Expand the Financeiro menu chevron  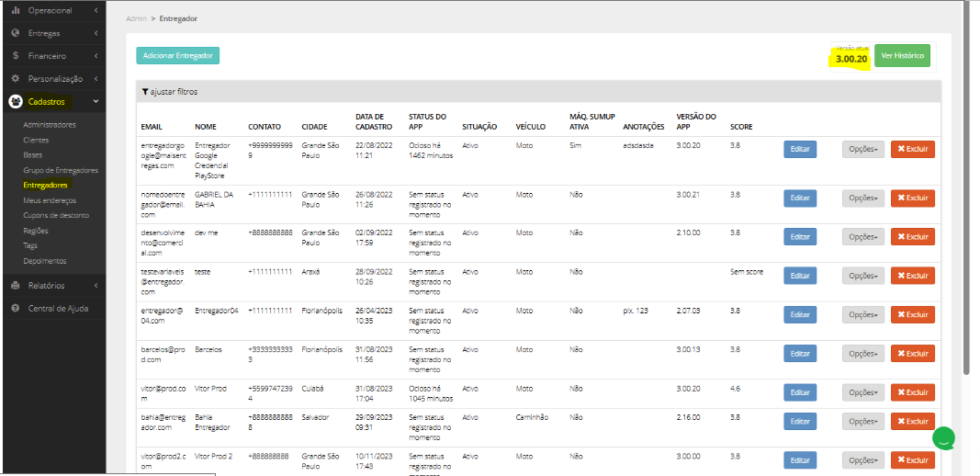coord(96,56)
